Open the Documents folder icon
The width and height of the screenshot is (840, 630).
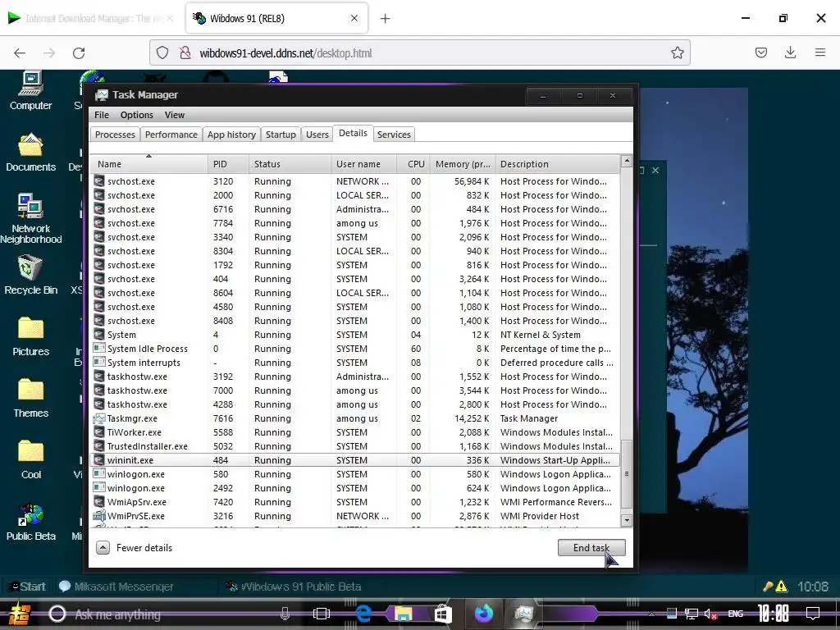[x=30, y=144]
